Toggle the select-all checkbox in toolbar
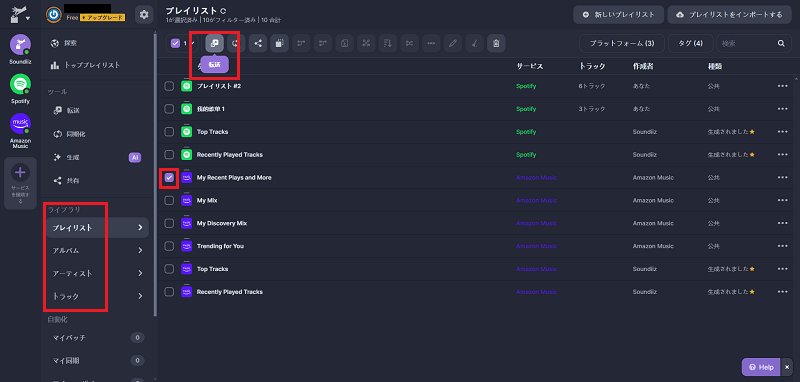This screenshot has width=800, height=382. click(x=175, y=43)
